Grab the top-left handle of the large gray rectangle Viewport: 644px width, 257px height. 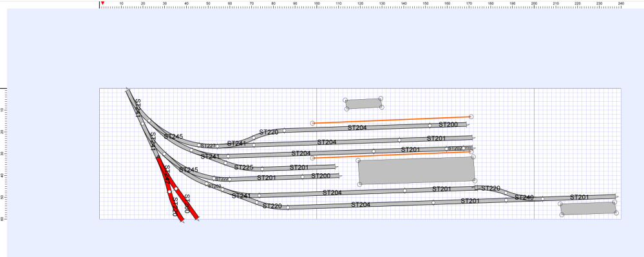[x=358, y=160]
